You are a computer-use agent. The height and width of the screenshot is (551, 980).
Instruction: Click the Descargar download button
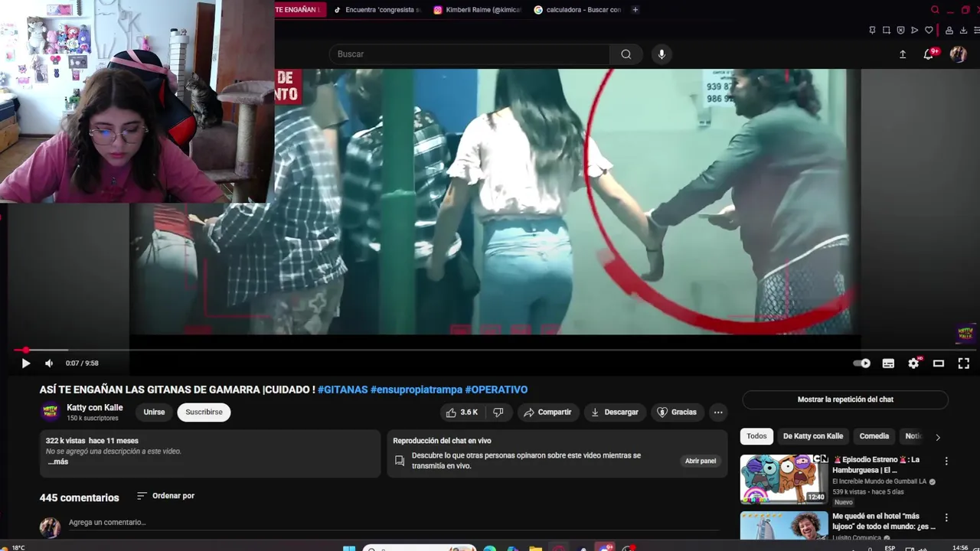pos(614,412)
